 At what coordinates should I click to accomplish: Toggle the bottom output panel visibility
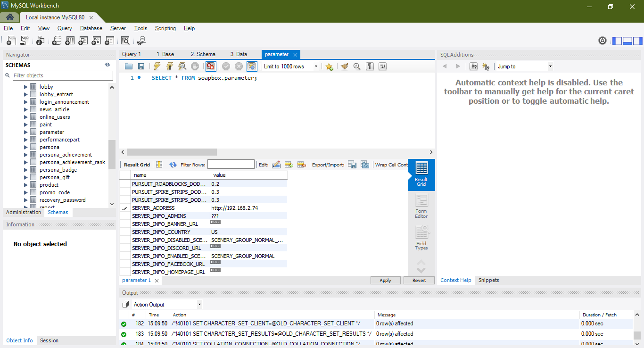(627, 41)
